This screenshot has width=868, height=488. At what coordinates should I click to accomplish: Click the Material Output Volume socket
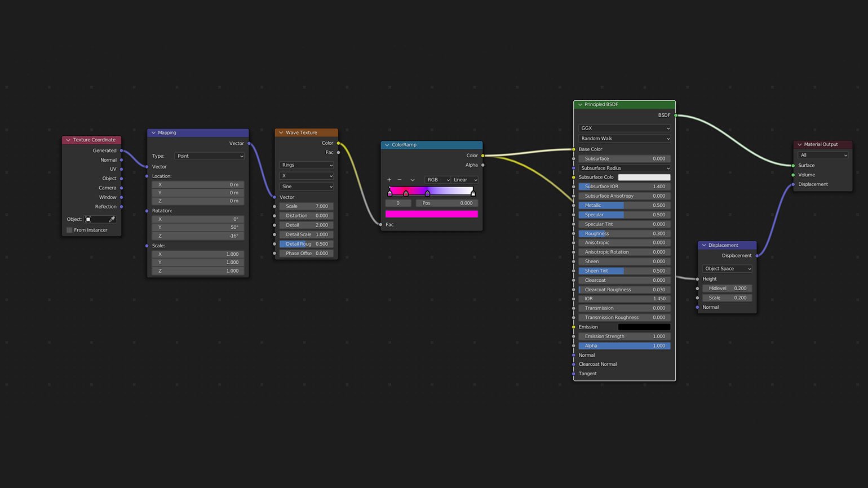(x=794, y=175)
